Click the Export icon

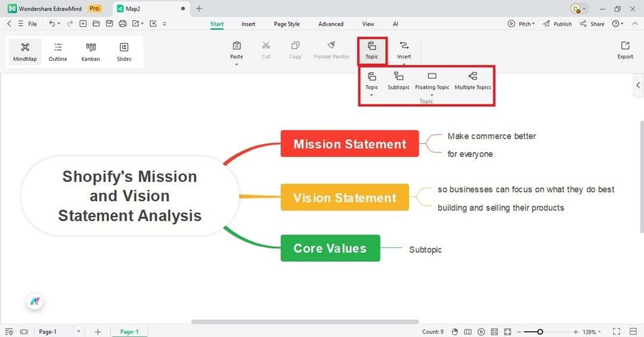point(625,45)
